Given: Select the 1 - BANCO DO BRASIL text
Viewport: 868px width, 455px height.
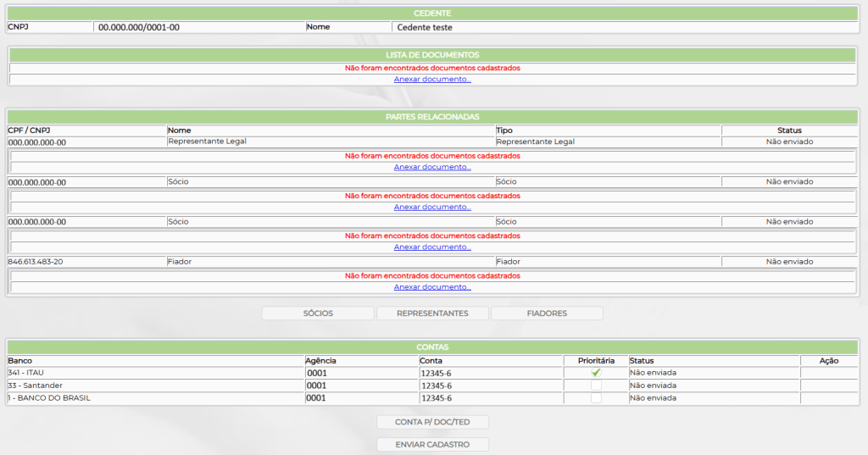Looking at the screenshot, I should (48, 398).
